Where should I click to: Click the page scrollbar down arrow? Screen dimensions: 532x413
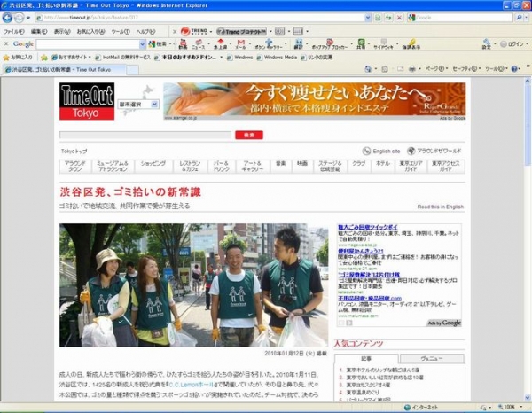(528, 397)
